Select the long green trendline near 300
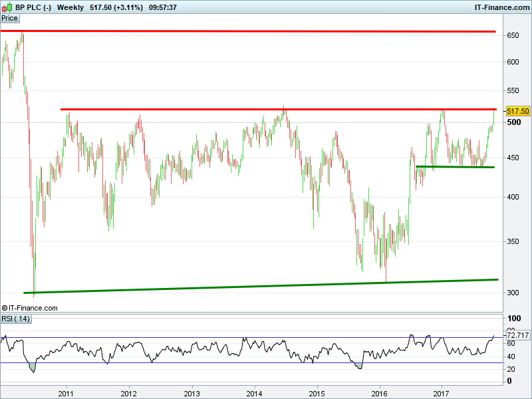 click(261, 286)
